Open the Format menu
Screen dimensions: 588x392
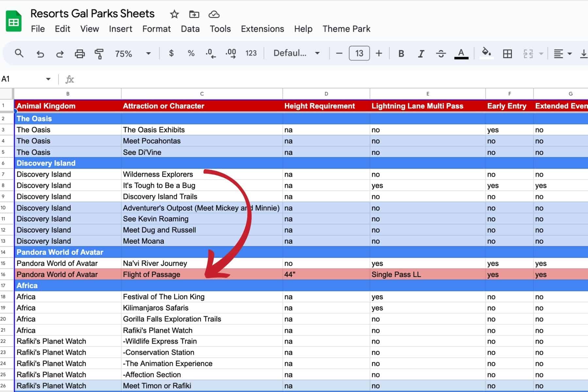pyautogui.click(x=156, y=29)
